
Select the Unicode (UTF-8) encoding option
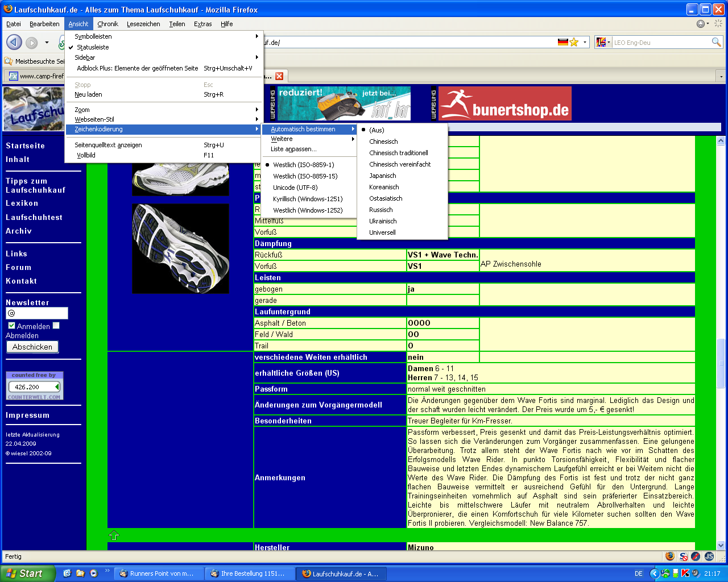295,188
